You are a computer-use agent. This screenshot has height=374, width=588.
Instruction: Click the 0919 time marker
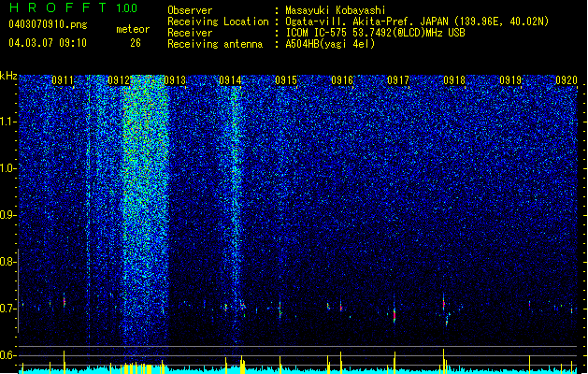pyautogui.click(x=510, y=80)
